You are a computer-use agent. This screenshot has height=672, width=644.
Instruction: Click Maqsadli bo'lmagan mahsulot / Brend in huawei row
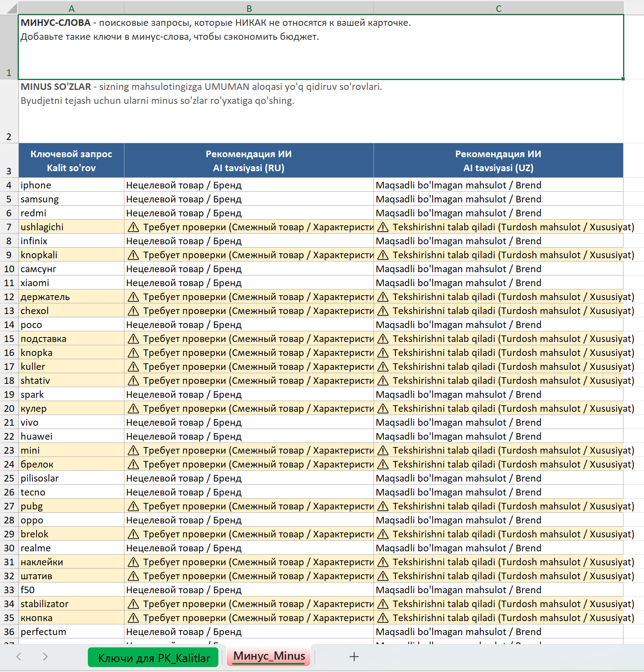[498, 436]
